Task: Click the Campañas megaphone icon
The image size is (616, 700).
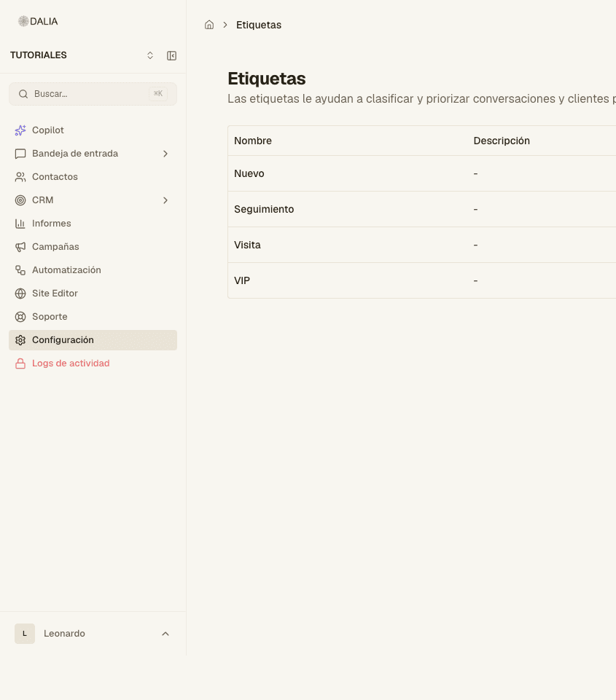Action: 20,247
